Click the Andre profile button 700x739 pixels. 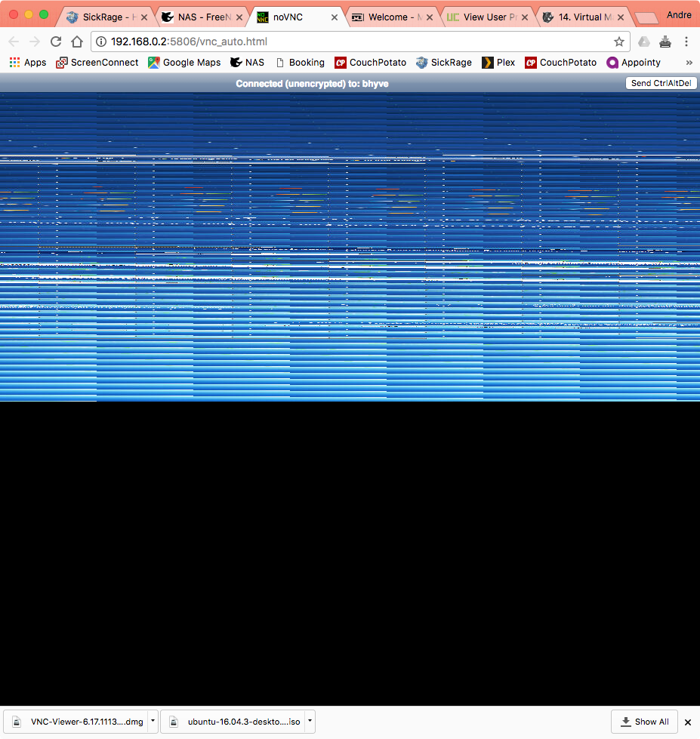pos(679,15)
